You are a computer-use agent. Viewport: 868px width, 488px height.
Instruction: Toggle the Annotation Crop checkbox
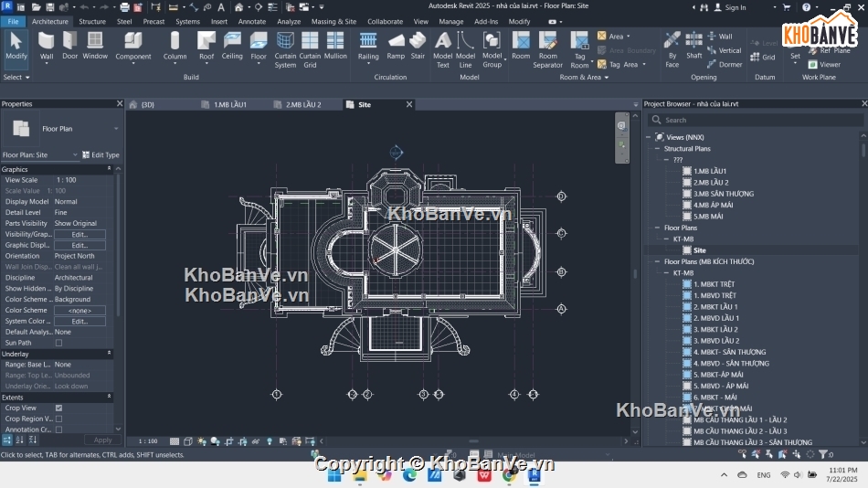(58, 430)
